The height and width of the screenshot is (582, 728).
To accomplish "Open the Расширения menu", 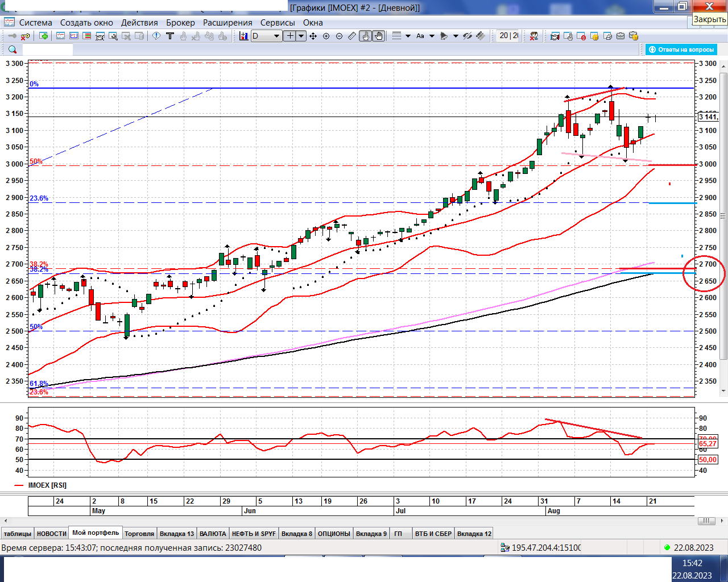I will click(227, 23).
